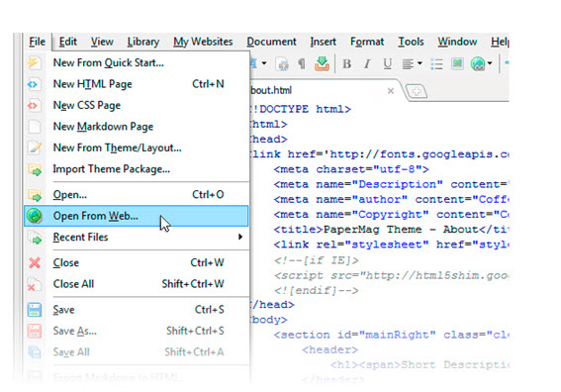Open the Tools menu
Image resolution: width=561 pixels, height=392 pixels.
(x=411, y=42)
